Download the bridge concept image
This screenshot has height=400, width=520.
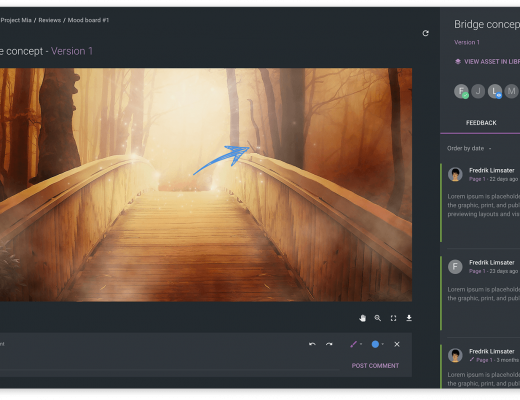tap(409, 318)
